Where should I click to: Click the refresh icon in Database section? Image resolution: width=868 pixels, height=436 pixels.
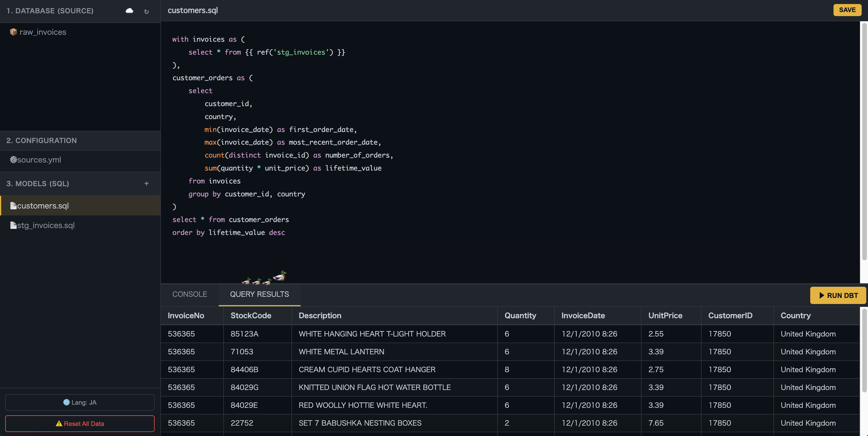pyautogui.click(x=147, y=11)
